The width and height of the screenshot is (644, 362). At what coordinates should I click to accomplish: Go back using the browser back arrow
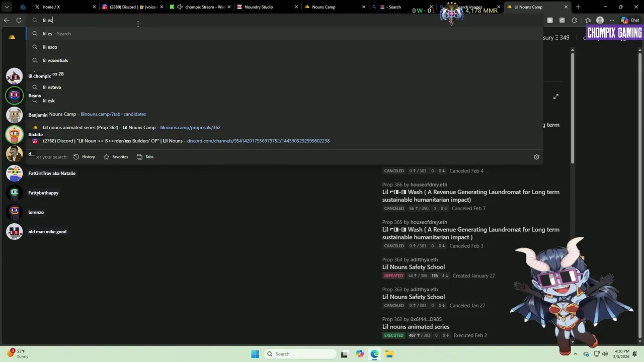7,20
